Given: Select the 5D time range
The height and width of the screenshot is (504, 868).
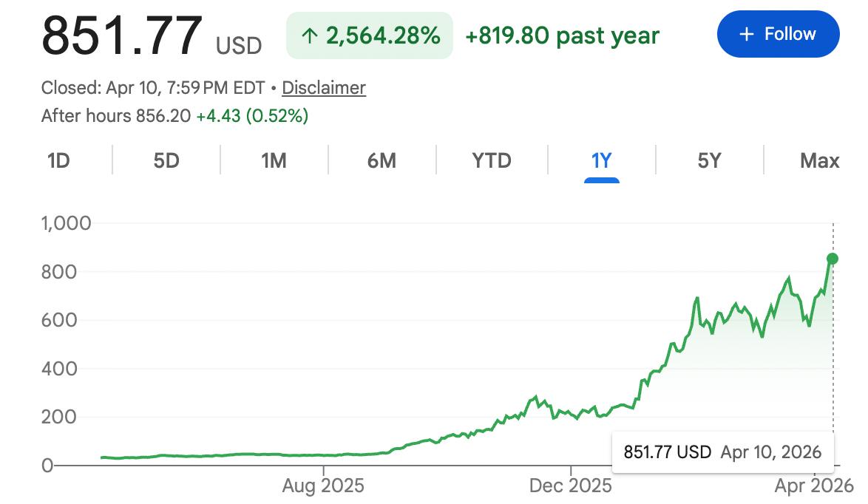Looking at the screenshot, I should (166, 160).
